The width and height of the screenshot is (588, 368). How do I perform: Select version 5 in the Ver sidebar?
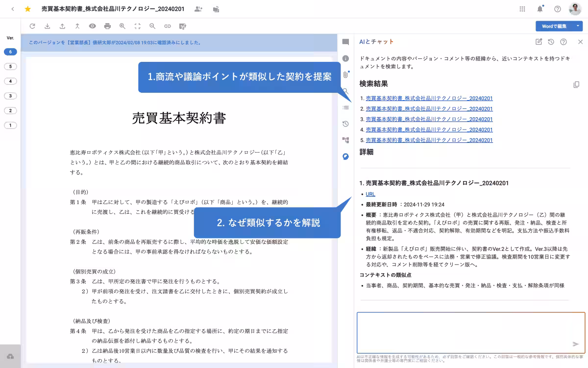tap(10, 66)
